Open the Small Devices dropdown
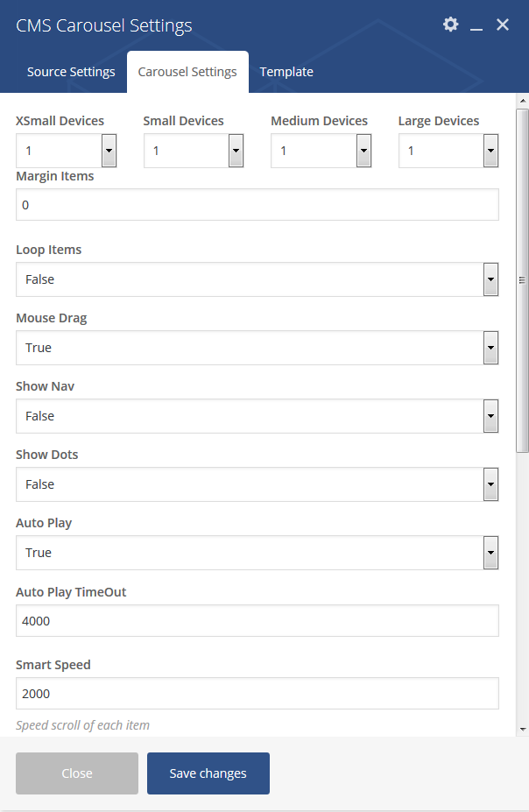The width and height of the screenshot is (529, 812). pyautogui.click(x=194, y=151)
